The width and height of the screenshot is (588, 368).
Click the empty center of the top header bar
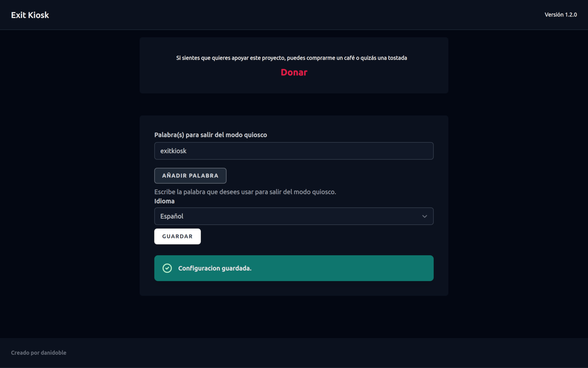294,15
